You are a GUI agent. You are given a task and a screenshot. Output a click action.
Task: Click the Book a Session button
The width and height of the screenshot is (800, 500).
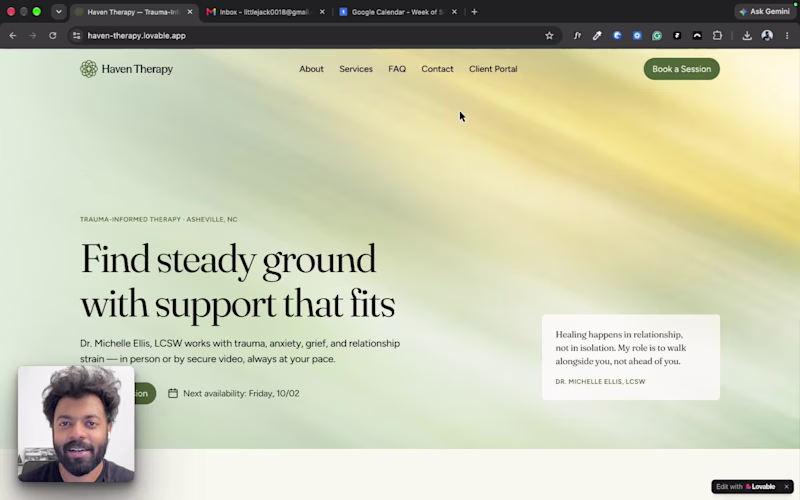pyautogui.click(x=682, y=69)
